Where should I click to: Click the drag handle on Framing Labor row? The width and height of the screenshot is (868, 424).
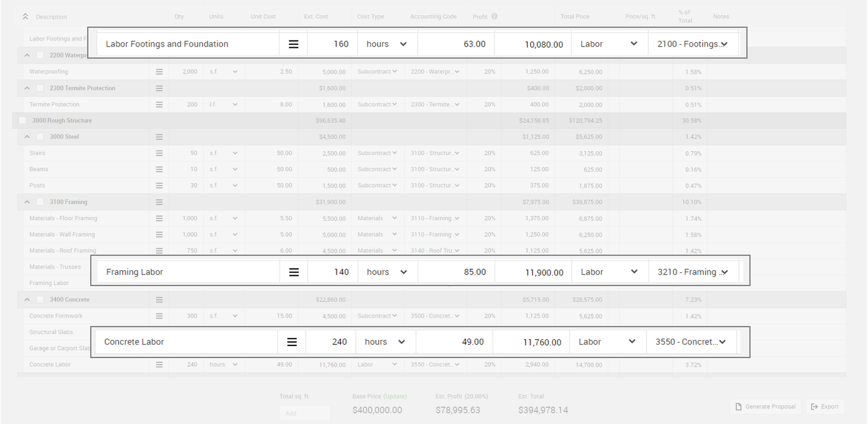coord(294,272)
